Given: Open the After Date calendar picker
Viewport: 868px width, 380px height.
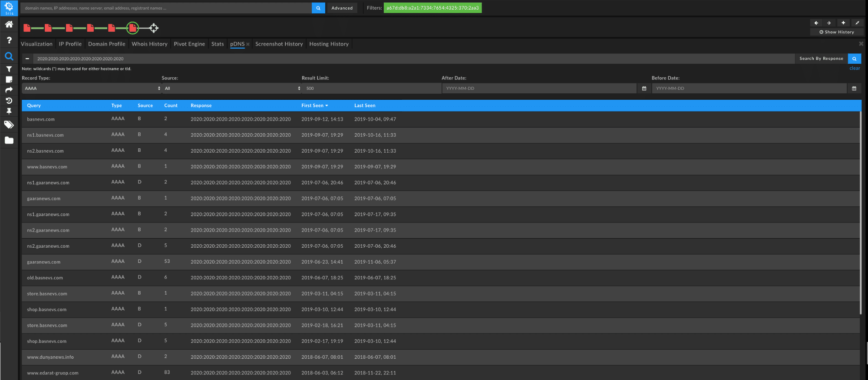Looking at the screenshot, I should (x=644, y=88).
